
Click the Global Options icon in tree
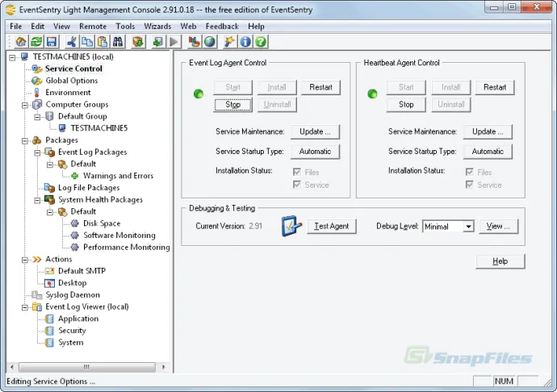pyautogui.click(x=36, y=81)
